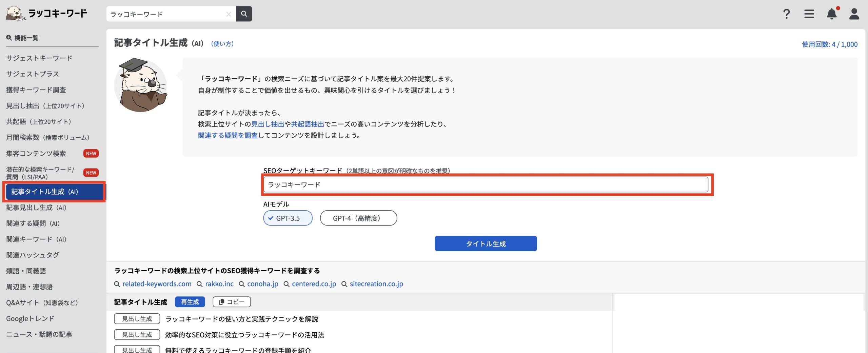This screenshot has height=353, width=868.
Task: Click the title 効率的なSEO対策に役立つラッコキーワードの活用法
Action: click(245, 335)
